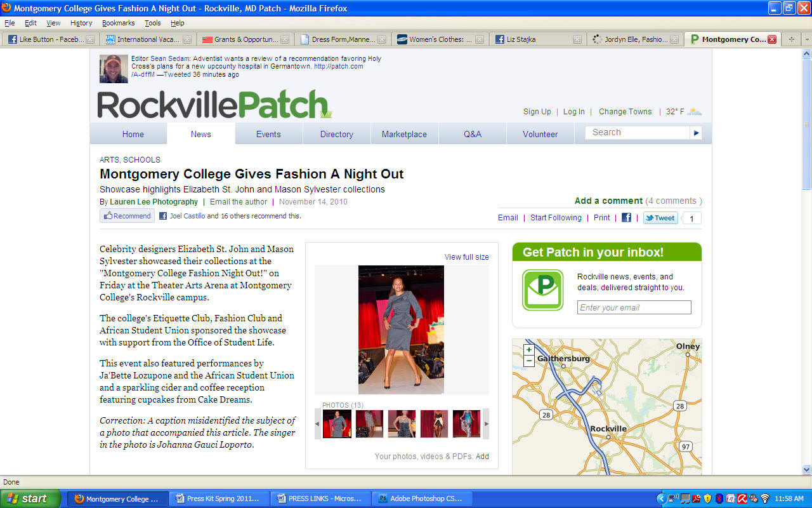Click the Facebook share icon
The width and height of the screenshot is (812, 508).
pos(626,217)
